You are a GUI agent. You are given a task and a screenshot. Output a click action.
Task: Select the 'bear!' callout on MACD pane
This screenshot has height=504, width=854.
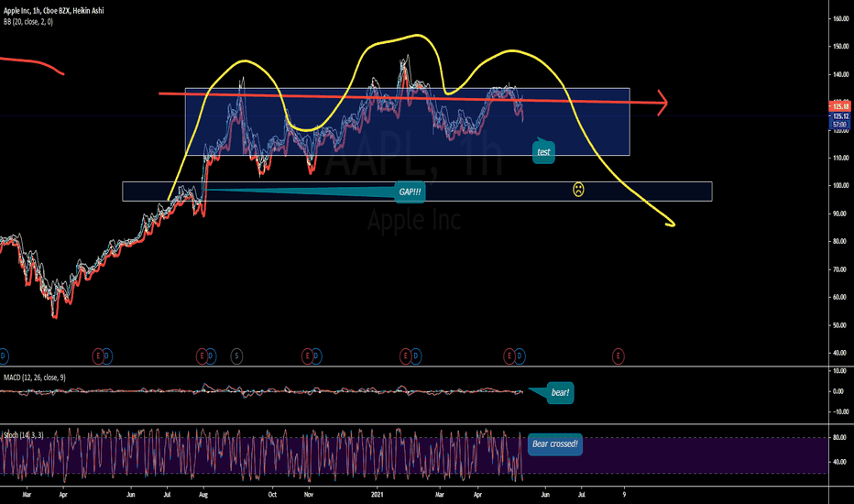pyautogui.click(x=560, y=393)
